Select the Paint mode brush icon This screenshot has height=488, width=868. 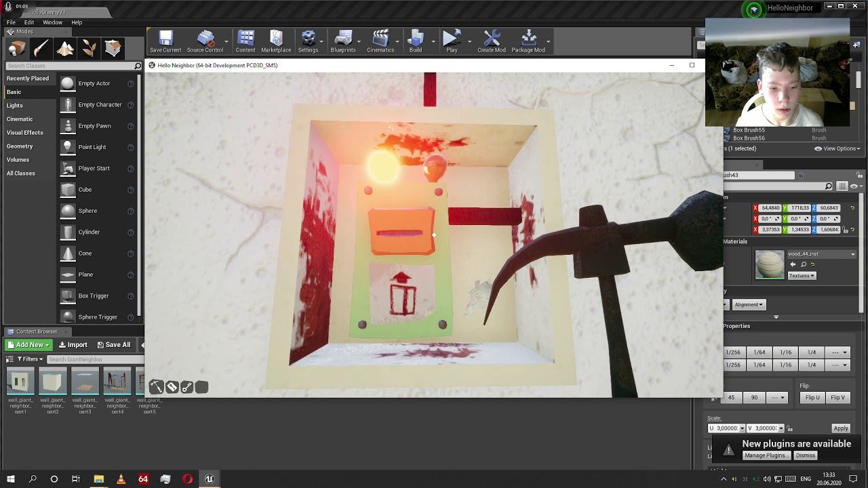click(41, 48)
